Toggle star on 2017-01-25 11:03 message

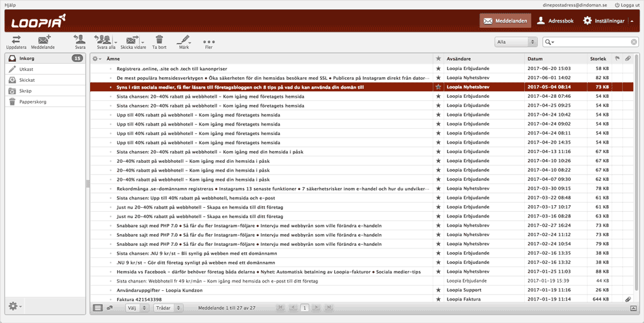coord(438,272)
